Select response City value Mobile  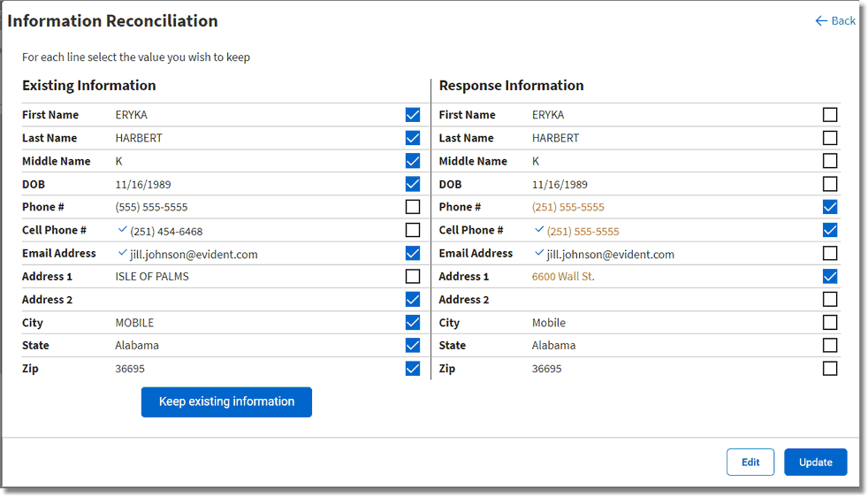pyautogui.click(x=549, y=323)
